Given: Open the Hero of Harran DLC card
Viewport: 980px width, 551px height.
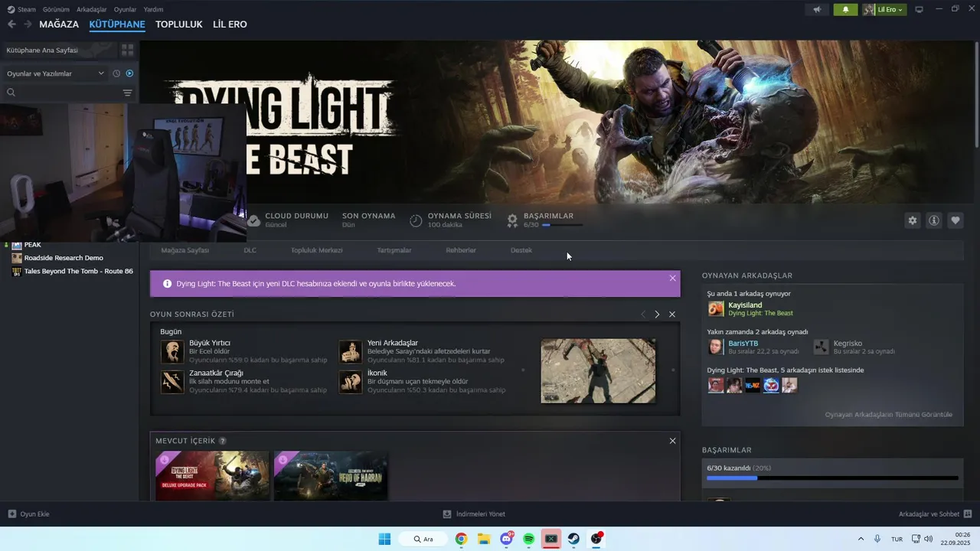Looking at the screenshot, I should [331, 476].
